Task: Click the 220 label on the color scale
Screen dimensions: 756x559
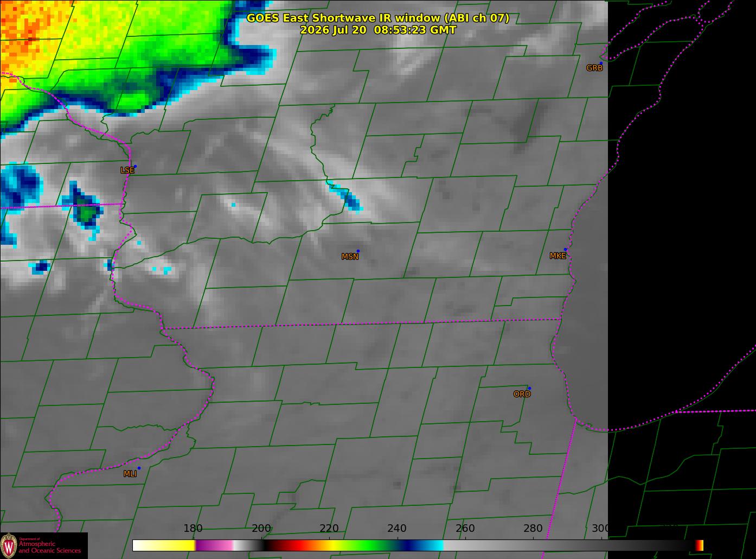Action: click(329, 529)
